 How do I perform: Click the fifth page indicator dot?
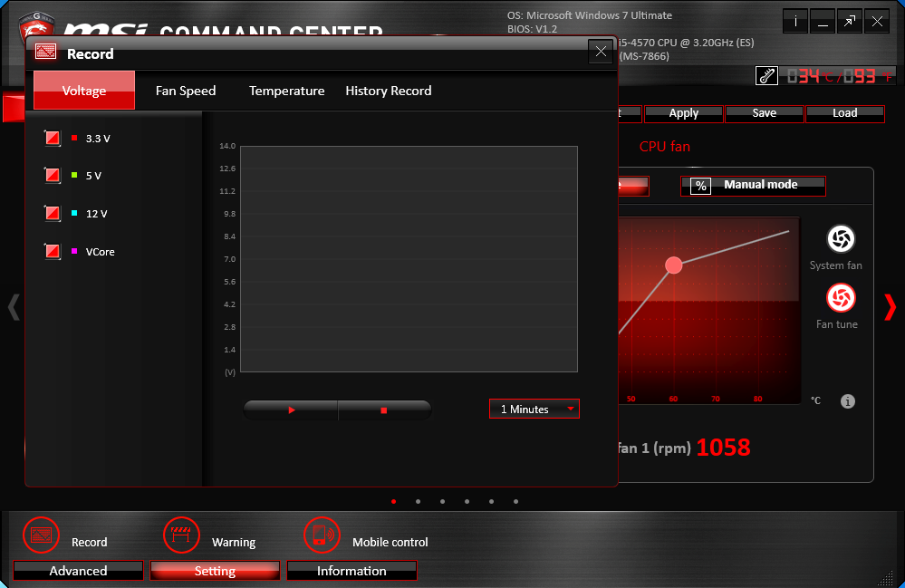[492, 501]
